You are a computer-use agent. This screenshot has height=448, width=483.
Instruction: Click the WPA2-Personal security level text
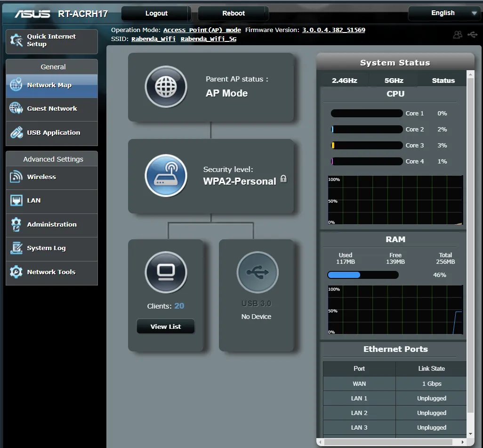click(x=239, y=181)
